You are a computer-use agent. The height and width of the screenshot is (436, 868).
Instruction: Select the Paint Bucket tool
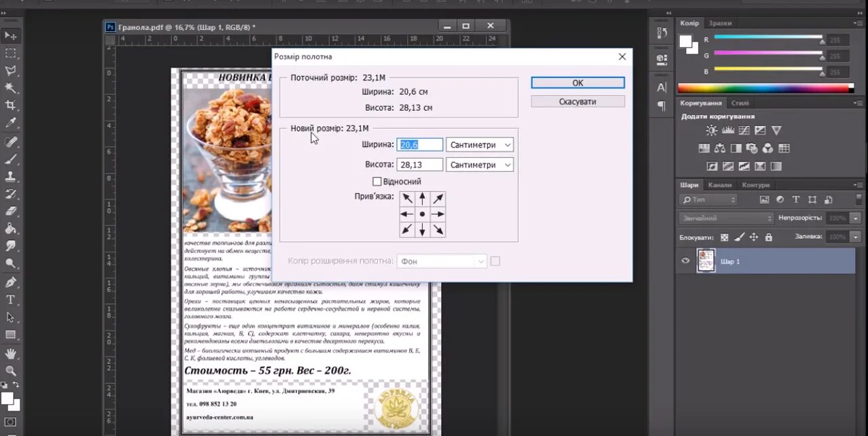(11, 229)
